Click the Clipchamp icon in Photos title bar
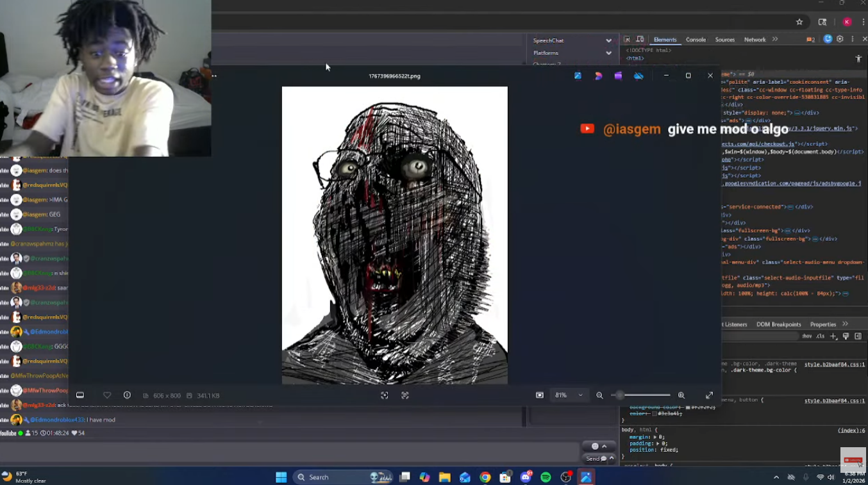868x485 pixels. coord(618,76)
